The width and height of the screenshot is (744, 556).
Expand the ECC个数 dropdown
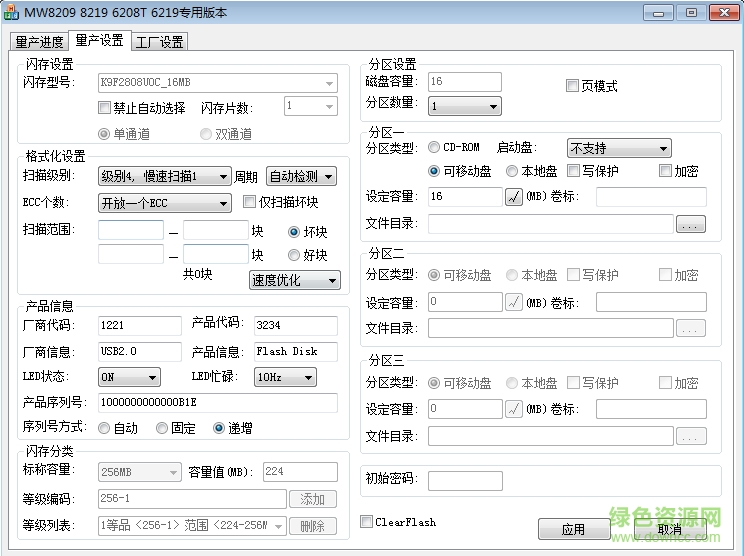[x=165, y=203]
